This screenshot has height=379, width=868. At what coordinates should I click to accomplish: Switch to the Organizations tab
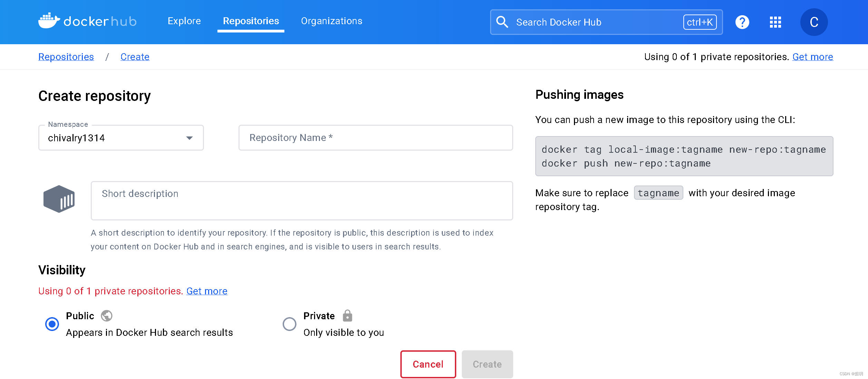[x=332, y=21]
